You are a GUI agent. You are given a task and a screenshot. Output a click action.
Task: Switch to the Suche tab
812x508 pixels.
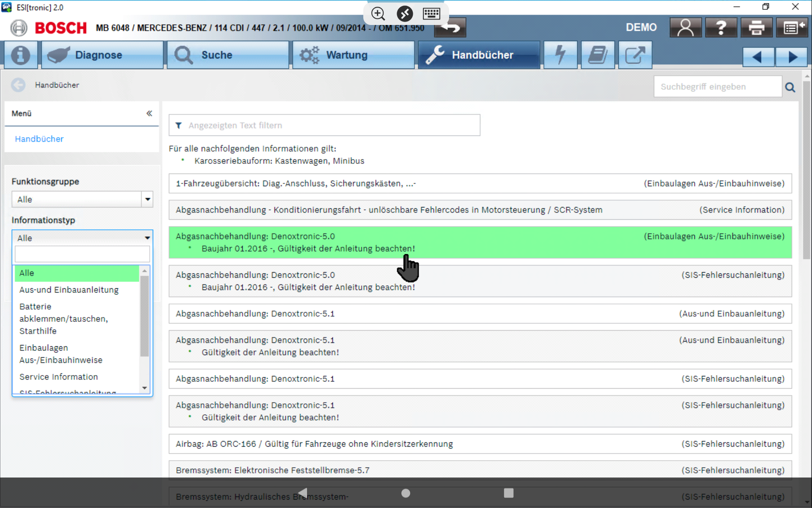point(228,55)
